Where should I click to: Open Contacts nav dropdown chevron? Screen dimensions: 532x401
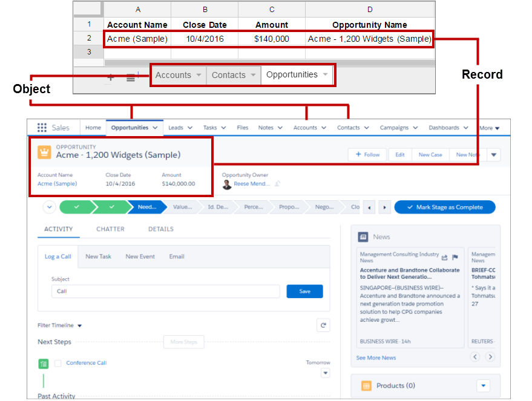coord(367,128)
